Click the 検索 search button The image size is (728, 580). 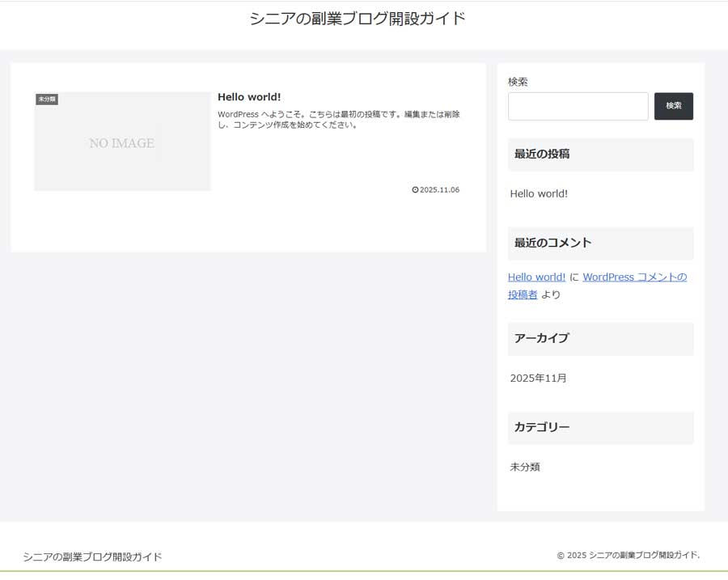674,106
